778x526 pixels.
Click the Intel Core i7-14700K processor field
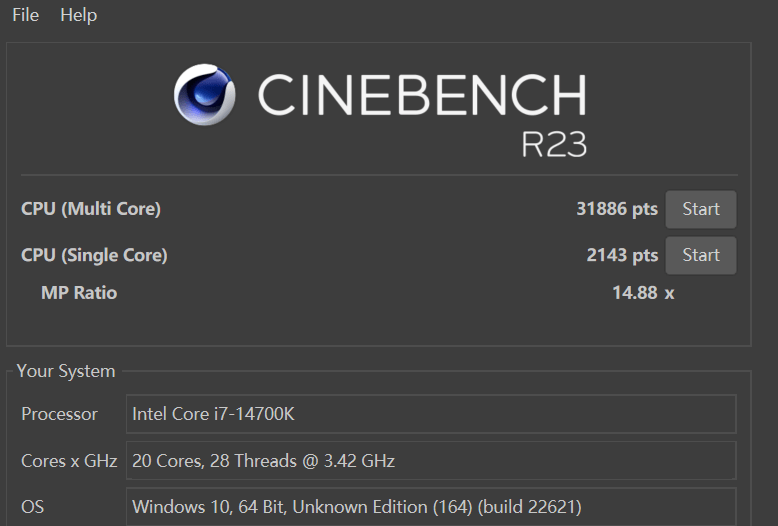tap(432, 414)
